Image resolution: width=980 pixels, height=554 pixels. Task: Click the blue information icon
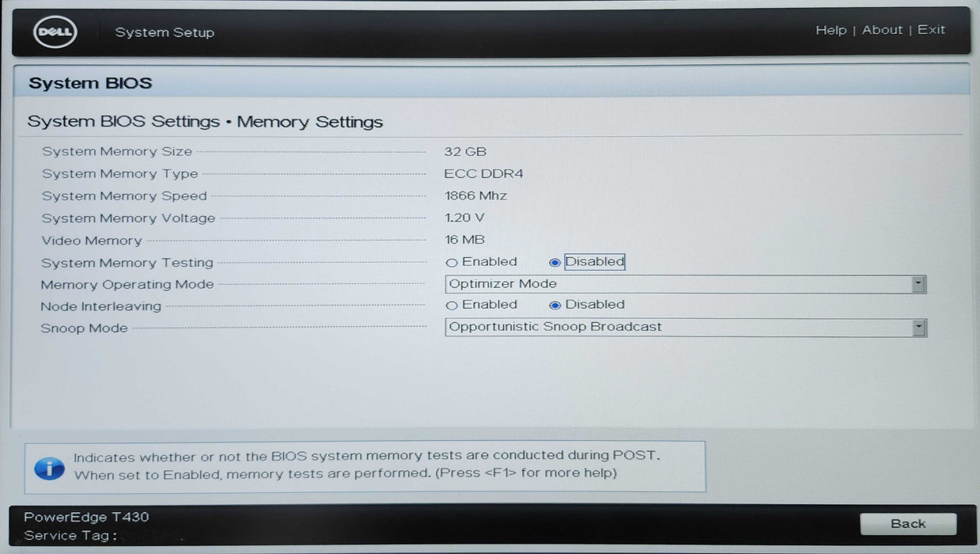[49, 467]
